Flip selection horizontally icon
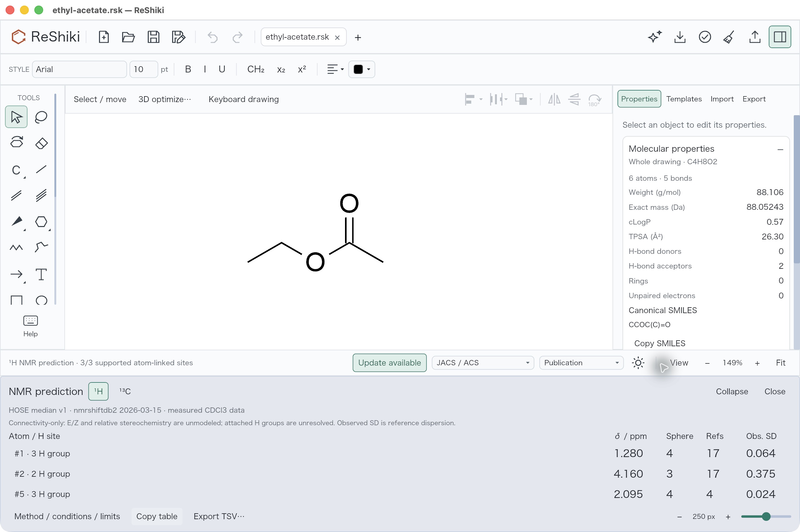Screen dimensions: 800x532 554,99
